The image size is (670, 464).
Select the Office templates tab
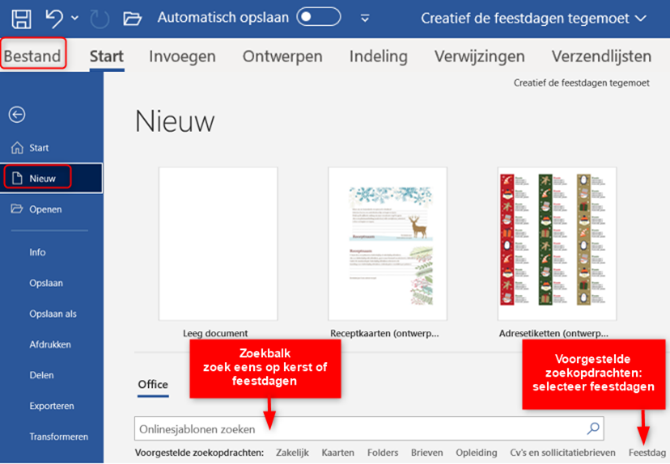153,384
